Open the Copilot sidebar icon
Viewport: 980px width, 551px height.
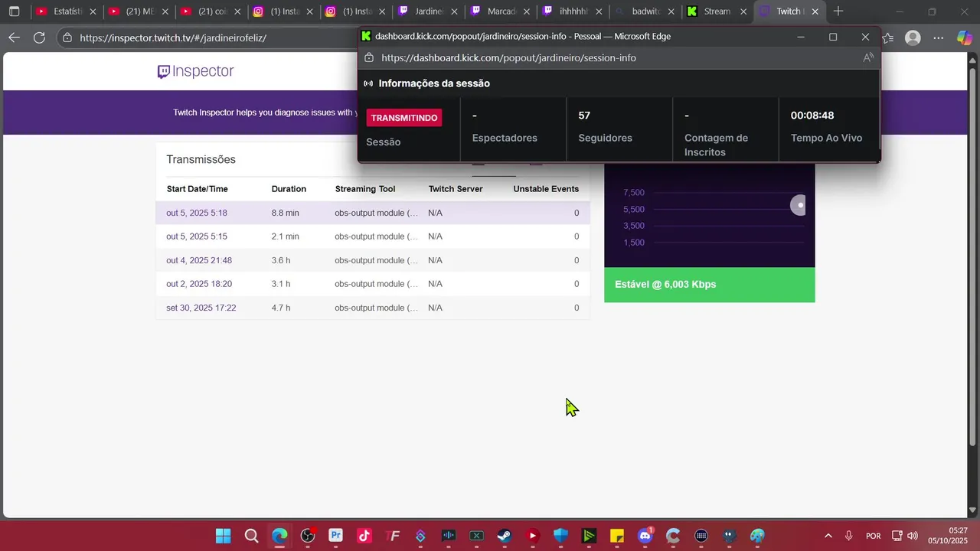pos(965,37)
